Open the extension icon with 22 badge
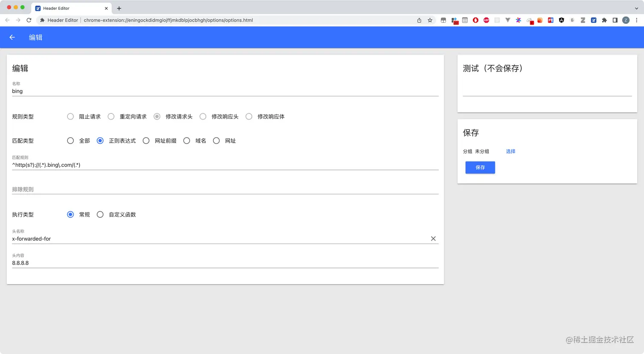 point(454,20)
